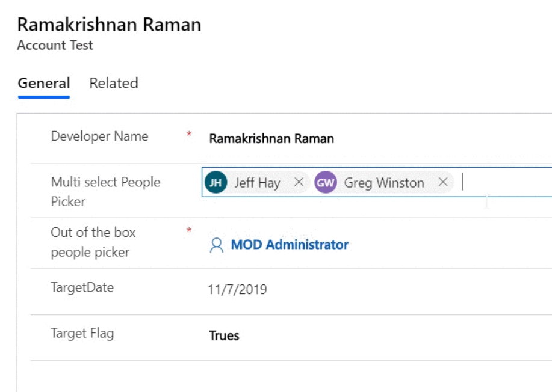Click the JH avatar circle

pos(216,182)
